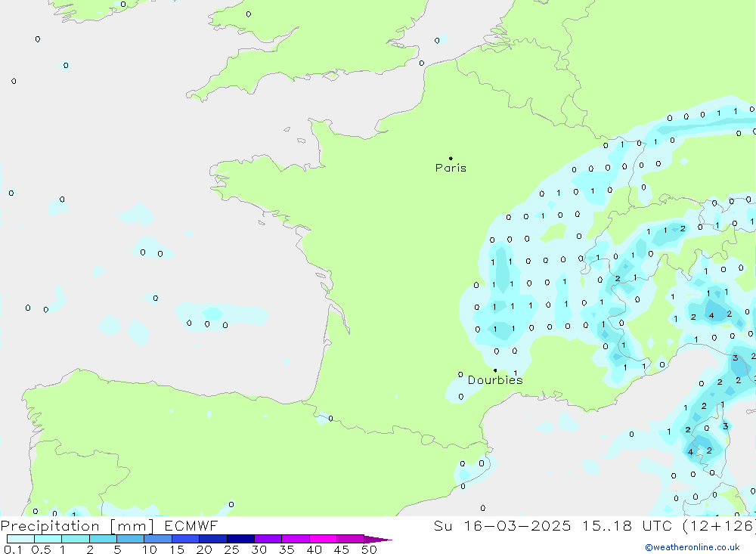
Task: Click the legend value '15'
Action: coord(177,549)
